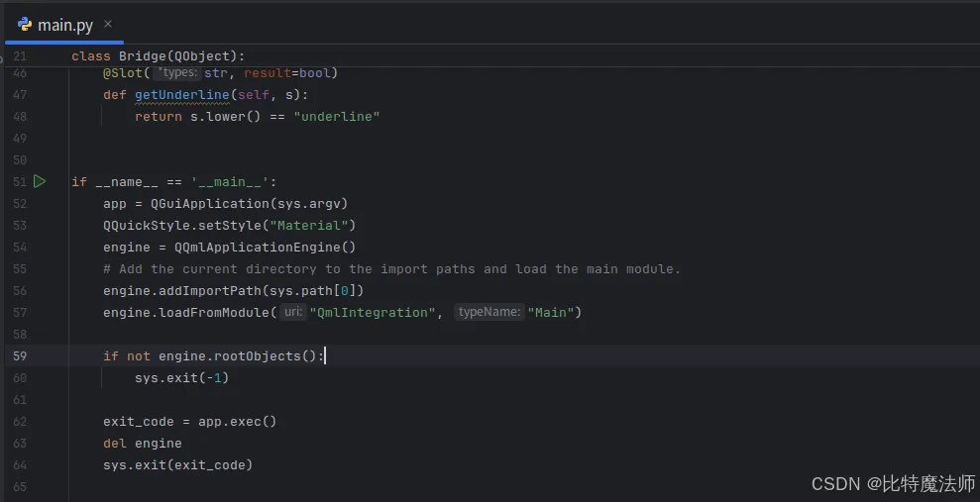The height and width of the screenshot is (502, 980).
Task: Click the comment about import paths
Action: (x=391, y=269)
